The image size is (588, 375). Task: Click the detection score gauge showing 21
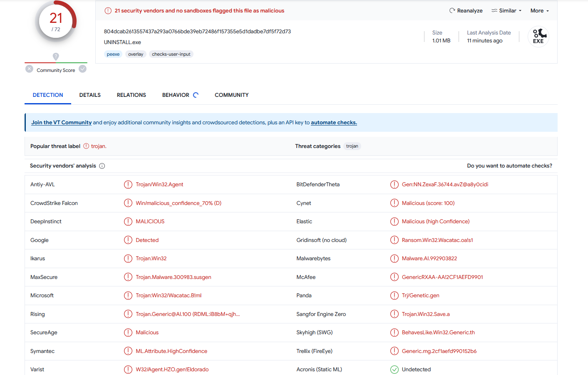click(56, 22)
